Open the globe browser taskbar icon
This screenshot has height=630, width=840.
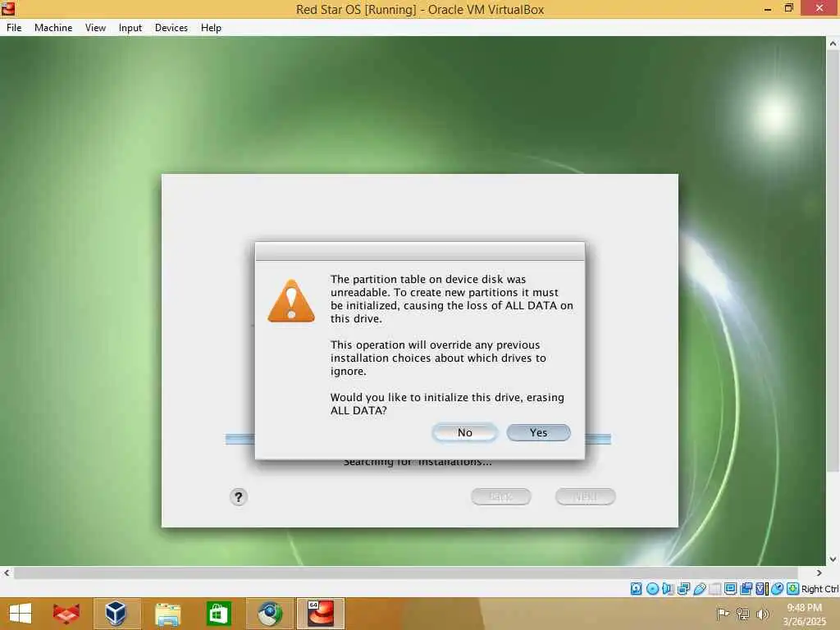pos(269,614)
